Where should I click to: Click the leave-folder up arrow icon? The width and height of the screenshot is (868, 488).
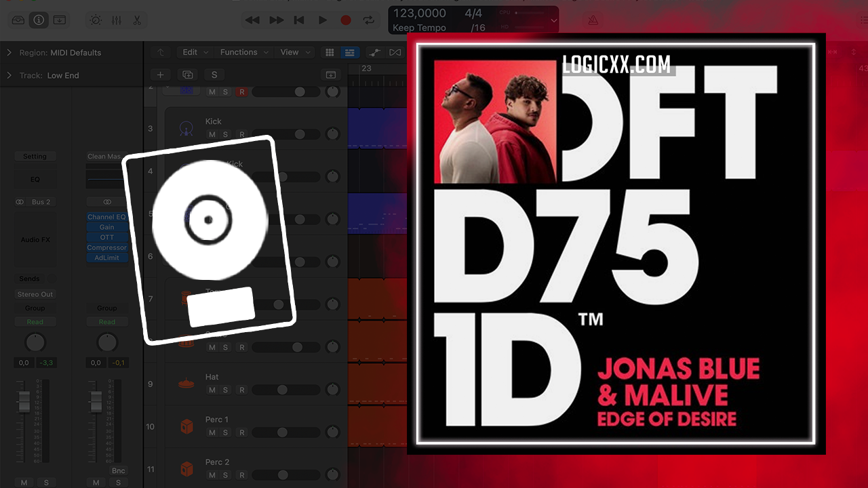tap(161, 52)
